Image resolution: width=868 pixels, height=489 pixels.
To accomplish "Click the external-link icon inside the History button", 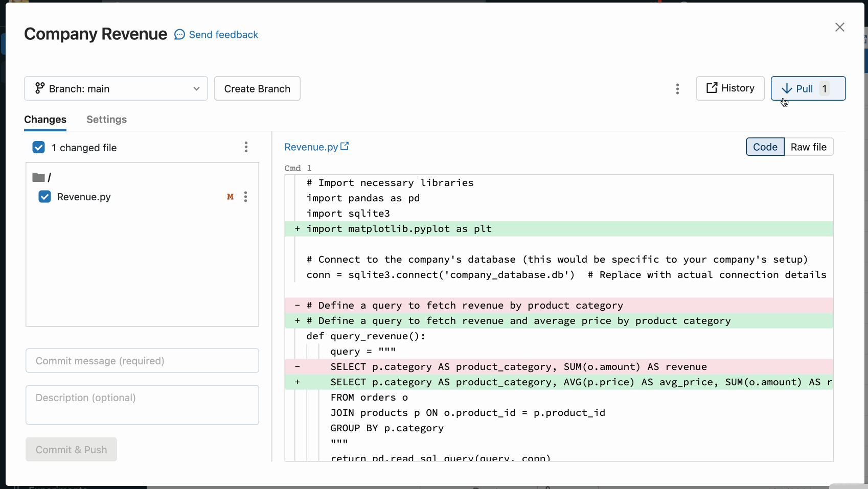I will pyautogui.click(x=712, y=88).
